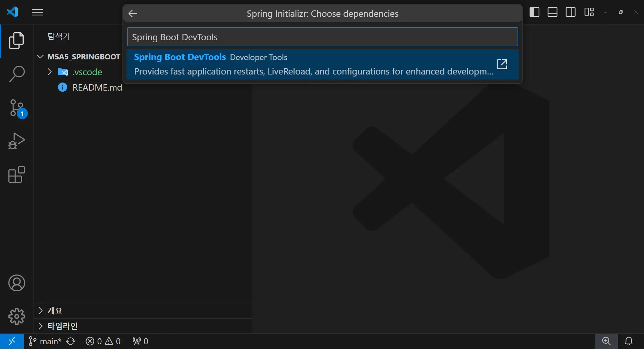The width and height of the screenshot is (644, 349).
Task: Go back in Spring Initializr wizard
Action: tap(133, 13)
